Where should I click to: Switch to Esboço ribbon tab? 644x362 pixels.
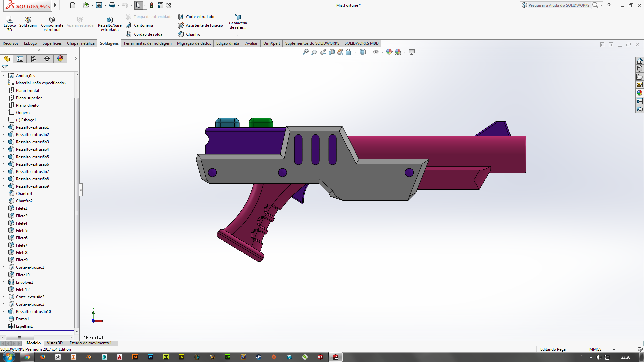click(x=31, y=43)
